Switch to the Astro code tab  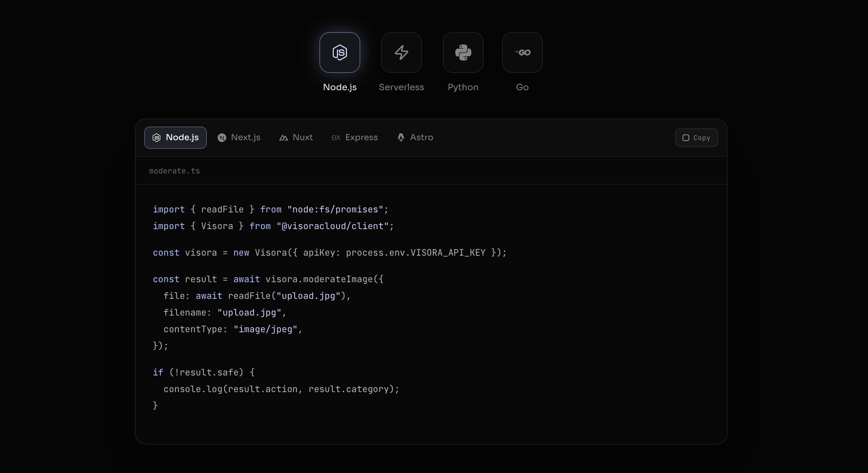click(415, 138)
